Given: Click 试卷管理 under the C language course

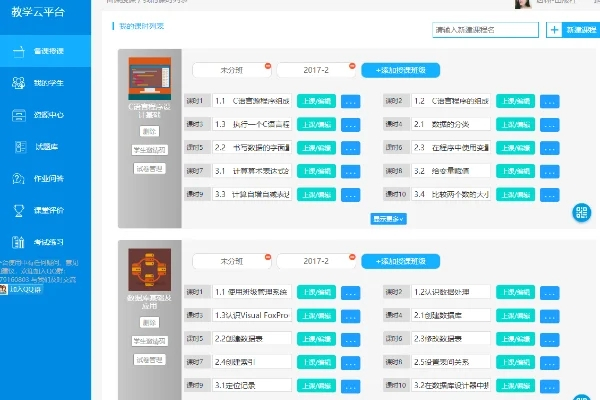Looking at the screenshot, I should (149, 168).
